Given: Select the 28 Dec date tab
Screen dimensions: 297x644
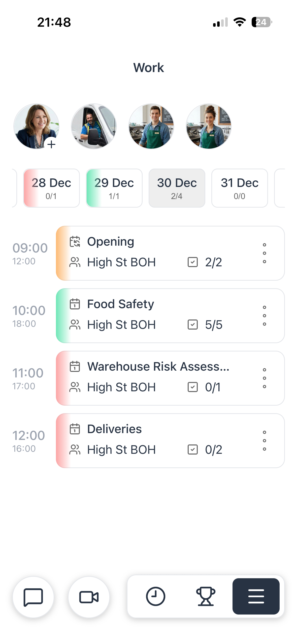Looking at the screenshot, I should point(51,188).
